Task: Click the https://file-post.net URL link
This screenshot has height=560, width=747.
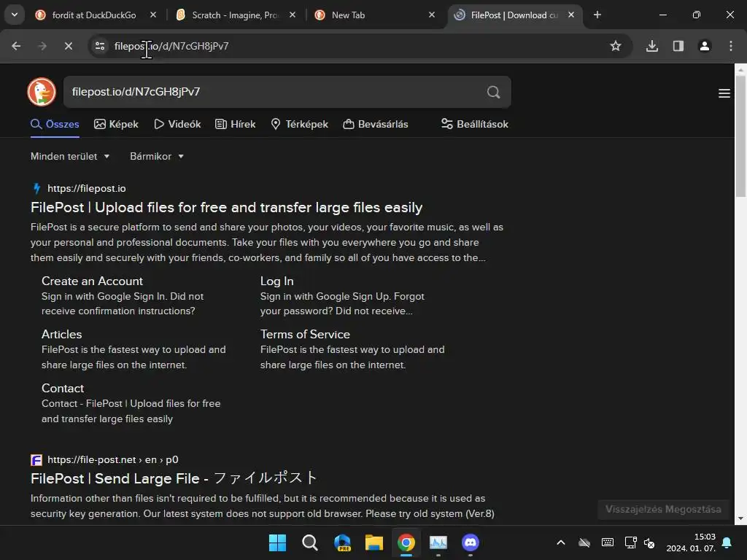Action: (113, 459)
